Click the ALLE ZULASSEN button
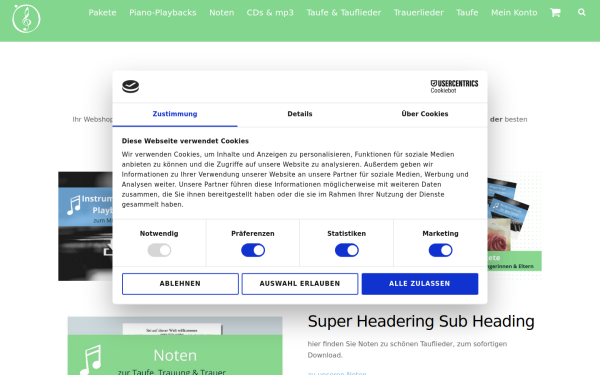The image size is (600, 375). coord(420,284)
